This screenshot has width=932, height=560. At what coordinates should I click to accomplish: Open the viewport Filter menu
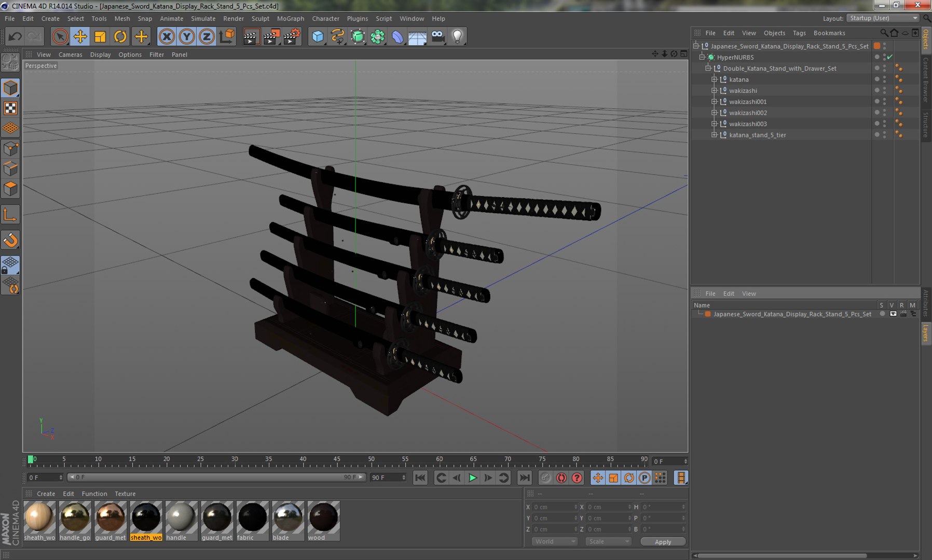pos(157,54)
